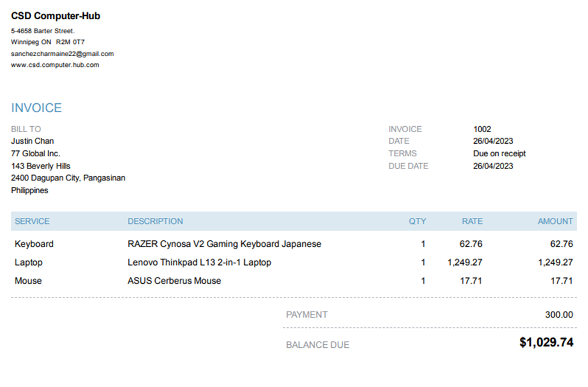Click the balance due total $1,029.74
The height and width of the screenshot is (387, 588).
pyautogui.click(x=546, y=343)
